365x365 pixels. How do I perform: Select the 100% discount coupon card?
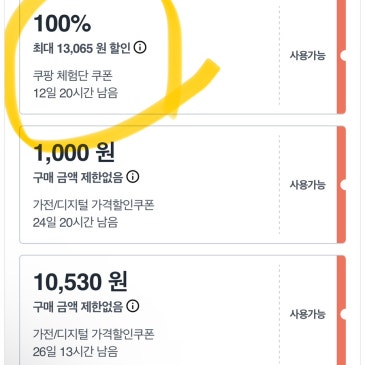coord(183,57)
